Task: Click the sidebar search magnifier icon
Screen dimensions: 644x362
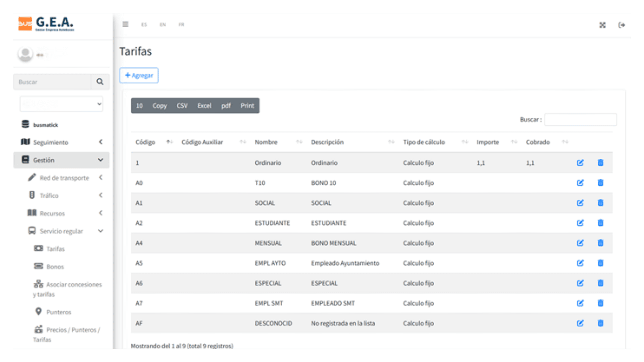Action: (100, 82)
